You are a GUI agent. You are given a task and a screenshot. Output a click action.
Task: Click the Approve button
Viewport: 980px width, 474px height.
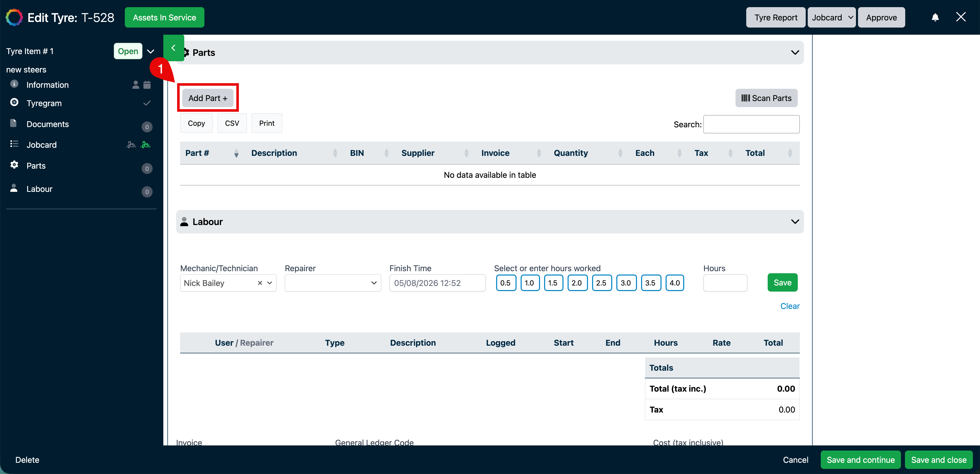(881, 18)
